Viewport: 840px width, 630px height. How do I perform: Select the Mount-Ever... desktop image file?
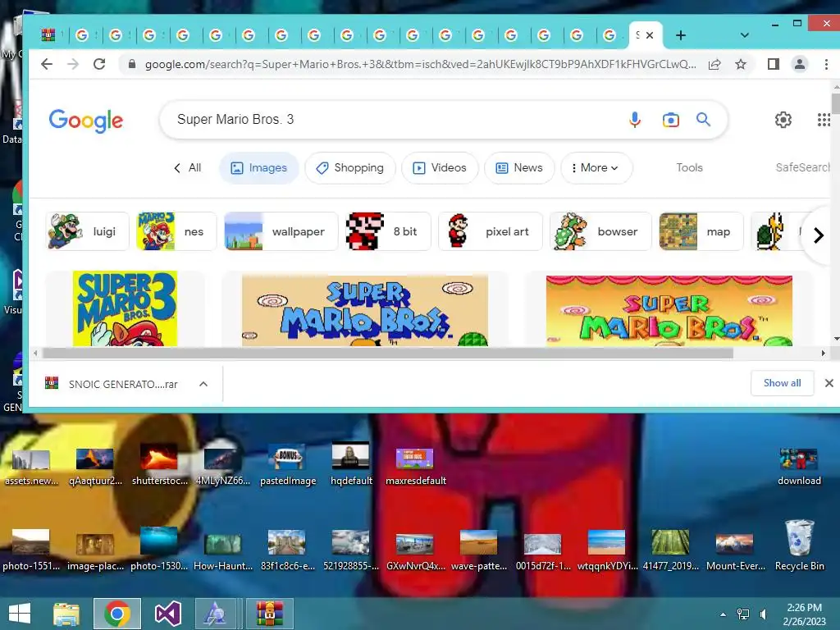click(735, 550)
